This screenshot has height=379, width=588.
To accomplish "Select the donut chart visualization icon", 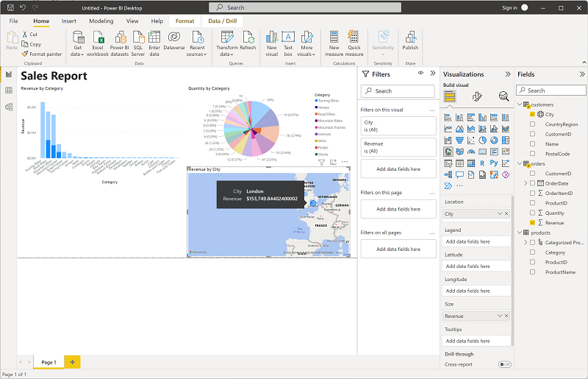I will (x=494, y=140).
